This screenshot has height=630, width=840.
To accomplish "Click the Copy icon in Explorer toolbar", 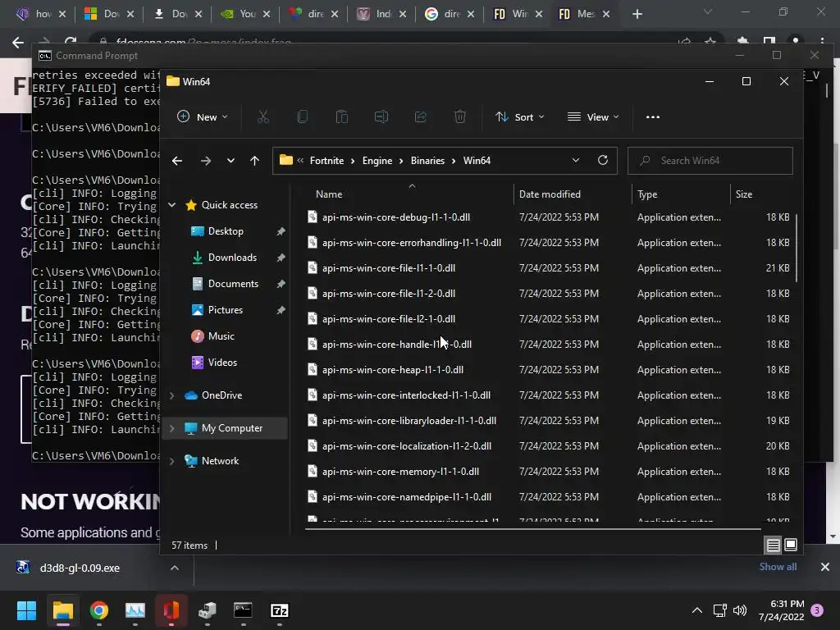I will 302,116.
